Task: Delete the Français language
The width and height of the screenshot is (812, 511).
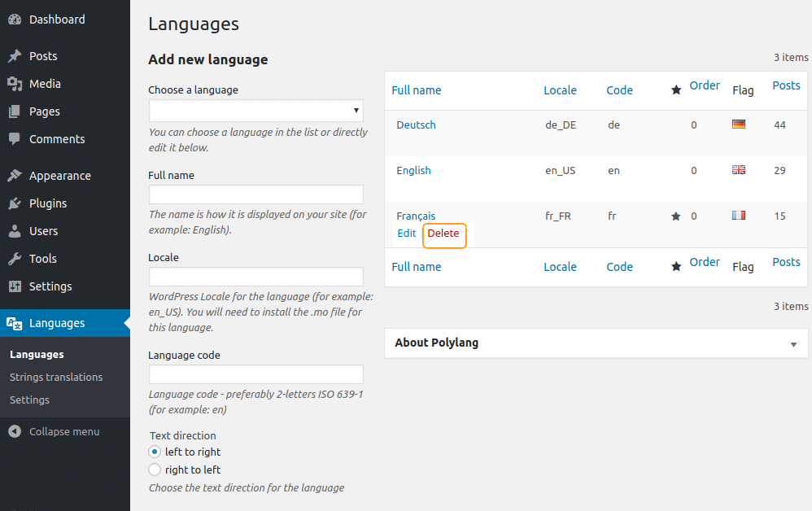Action: tap(443, 233)
